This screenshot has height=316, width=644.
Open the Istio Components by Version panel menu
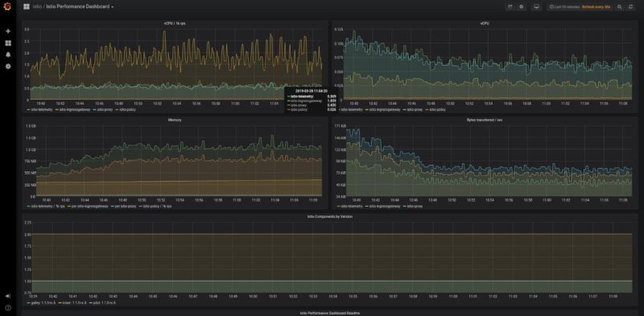(x=330, y=216)
